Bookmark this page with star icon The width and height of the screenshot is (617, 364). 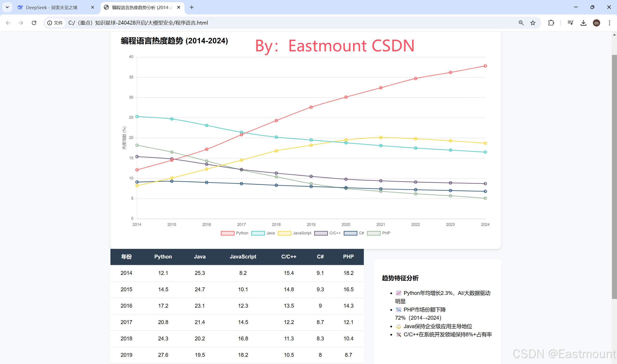[533, 23]
